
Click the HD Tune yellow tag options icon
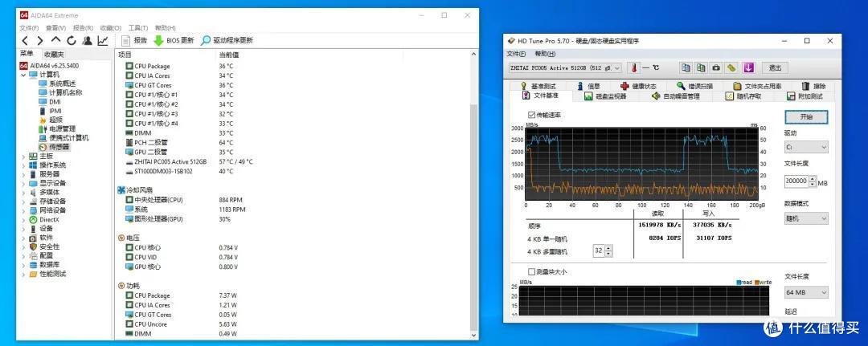click(732, 67)
